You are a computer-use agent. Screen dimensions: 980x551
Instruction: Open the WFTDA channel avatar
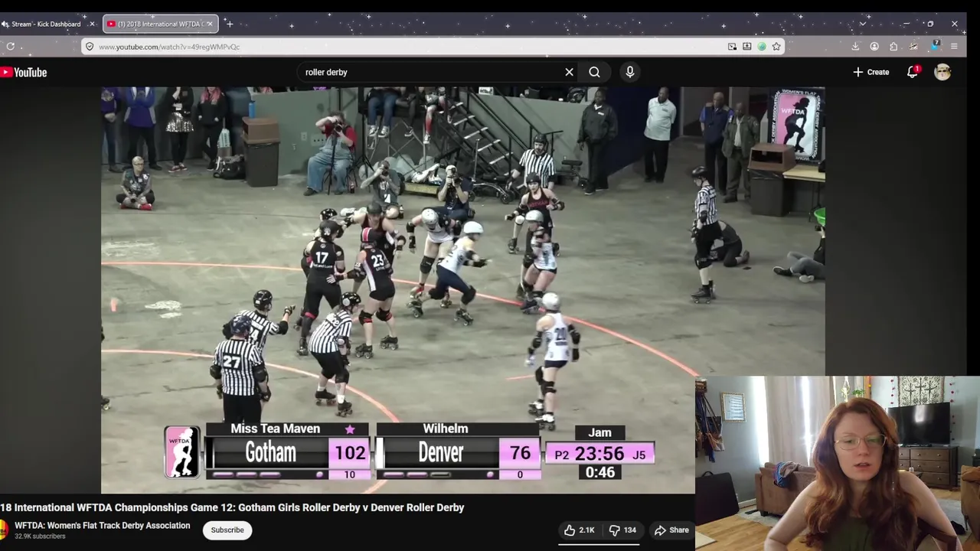tap(3, 530)
